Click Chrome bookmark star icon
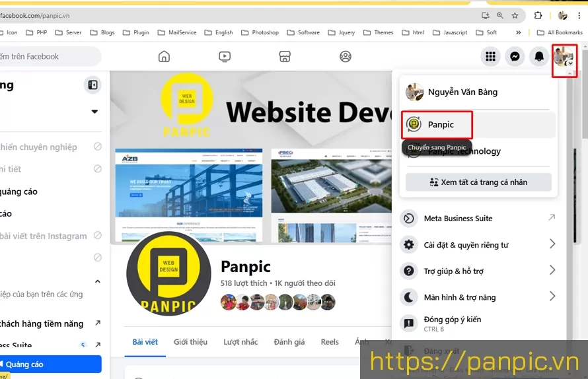The image size is (588, 379). pyautogui.click(x=515, y=15)
